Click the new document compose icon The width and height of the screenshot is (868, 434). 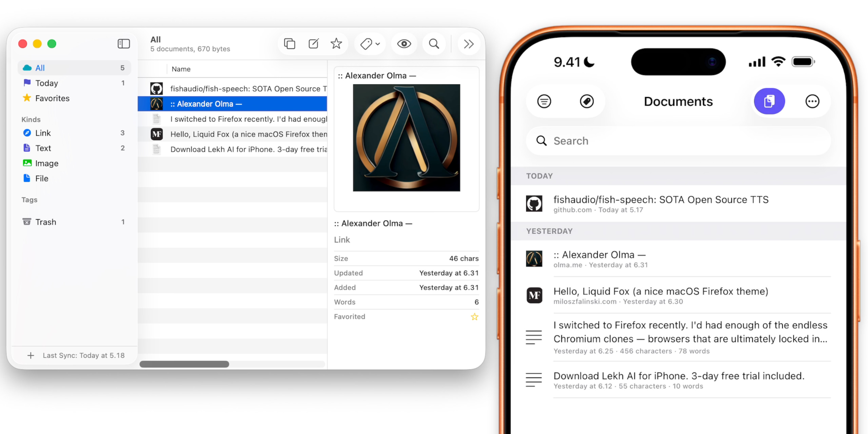click(313, 44)
